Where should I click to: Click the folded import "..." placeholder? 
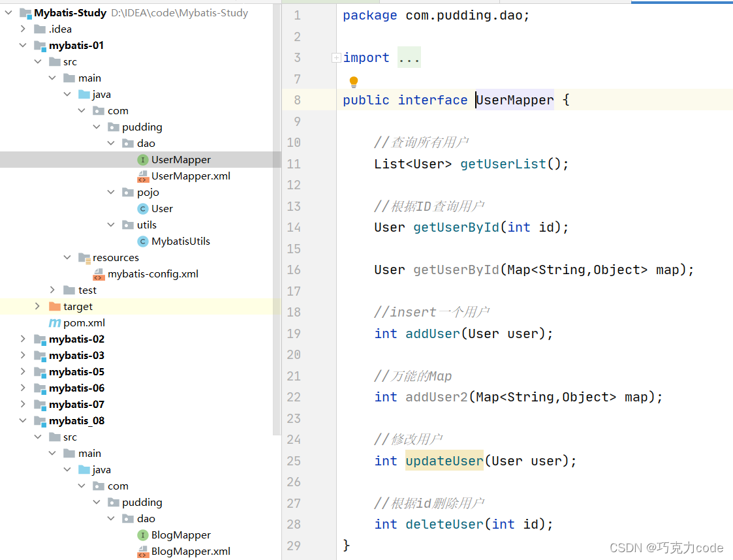tap(409, 57)
